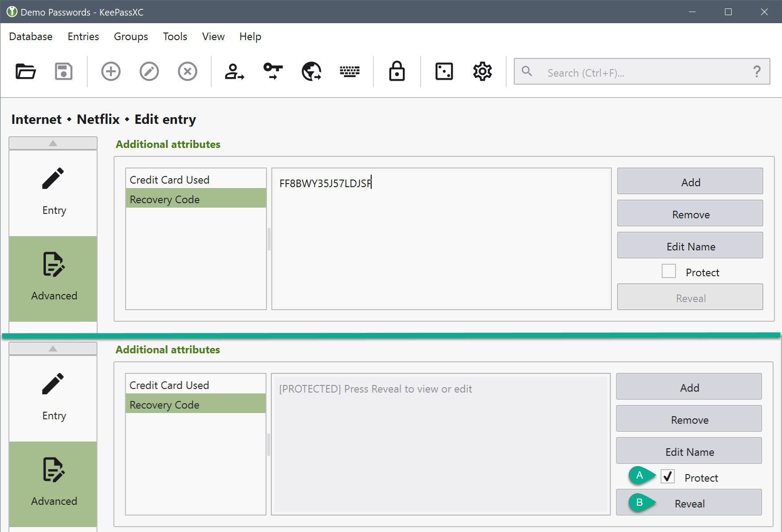Open the Entries menu
The height and width of the screenshot is (532, 782).
coord(83,37)
